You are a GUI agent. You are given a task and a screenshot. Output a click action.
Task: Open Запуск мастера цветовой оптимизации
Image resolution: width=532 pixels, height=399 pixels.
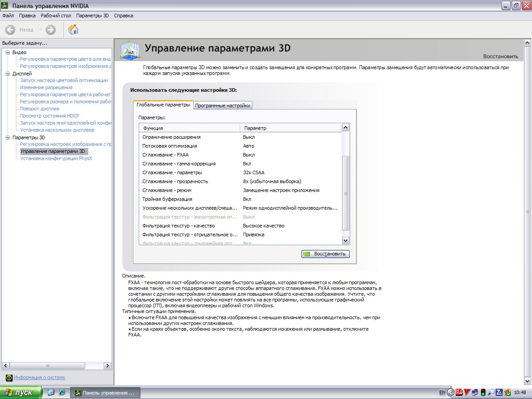[64, 80]
